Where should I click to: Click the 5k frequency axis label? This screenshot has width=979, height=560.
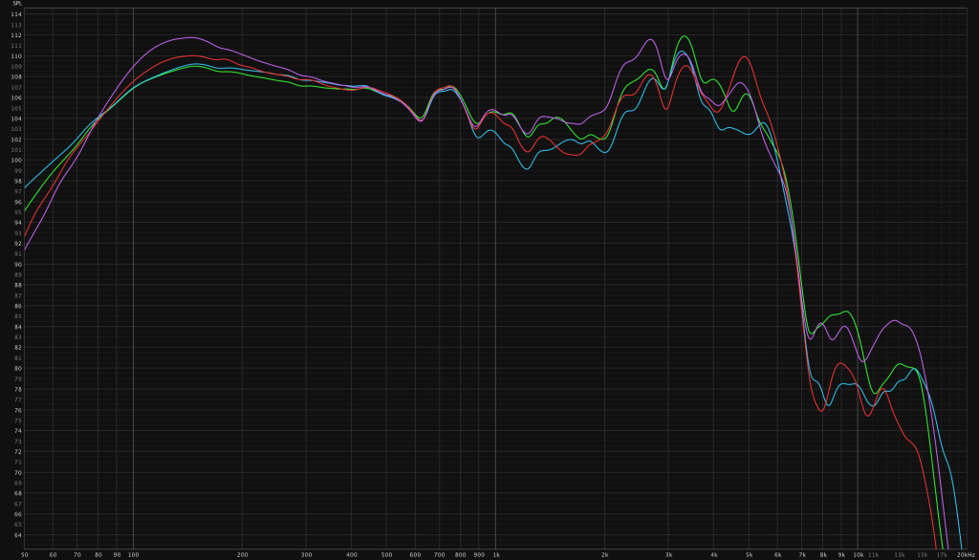click(749, 554)
